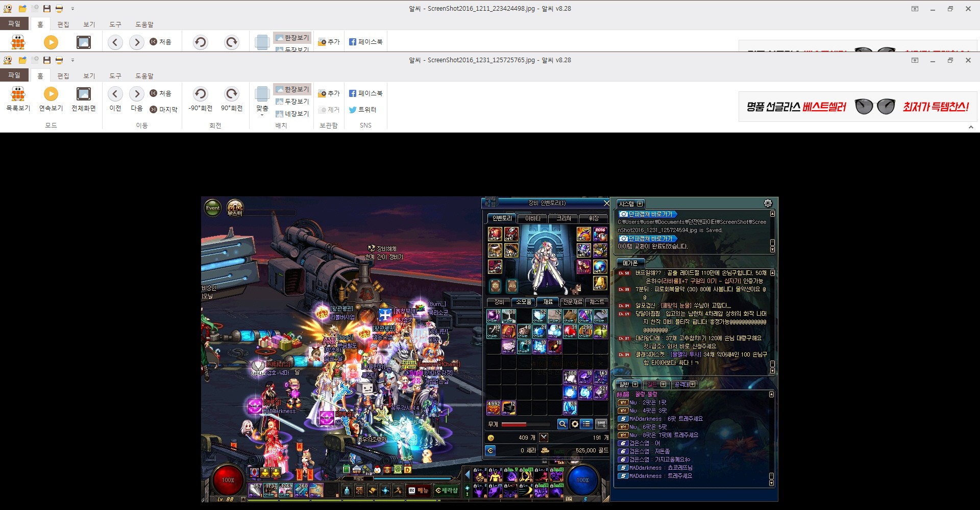Click the 메가폰 chat tab
980x510 pixels.
[x=630, y=263]
